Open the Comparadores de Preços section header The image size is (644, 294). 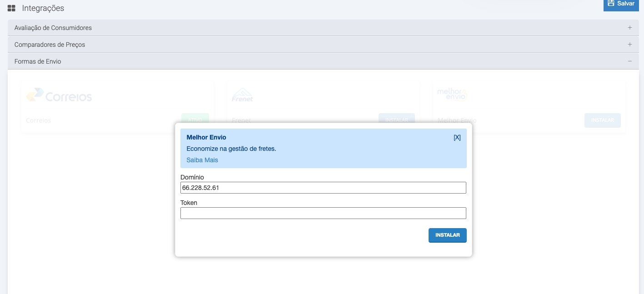50,45
